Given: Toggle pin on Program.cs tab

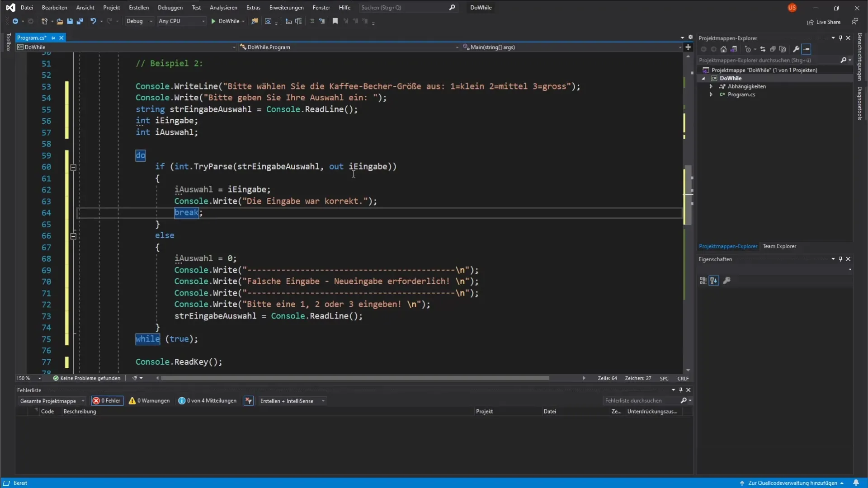Looking at the screenshot, I should point(53,38).
